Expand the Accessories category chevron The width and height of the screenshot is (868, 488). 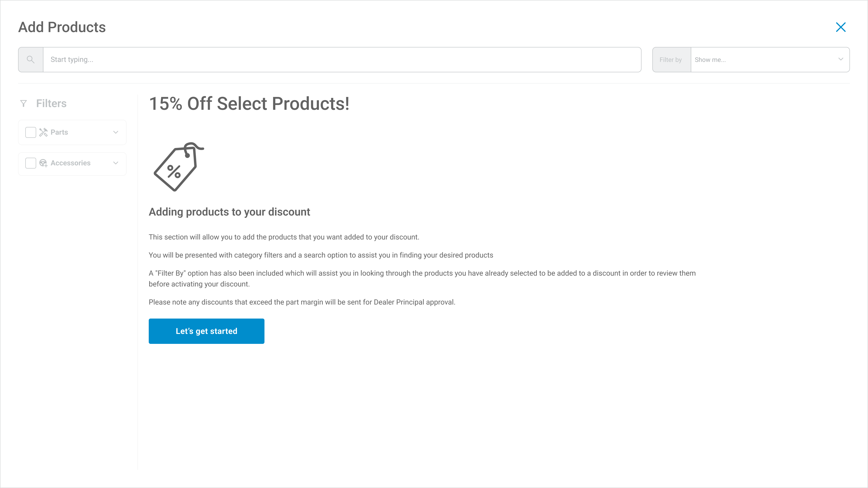tap(116, 163)
